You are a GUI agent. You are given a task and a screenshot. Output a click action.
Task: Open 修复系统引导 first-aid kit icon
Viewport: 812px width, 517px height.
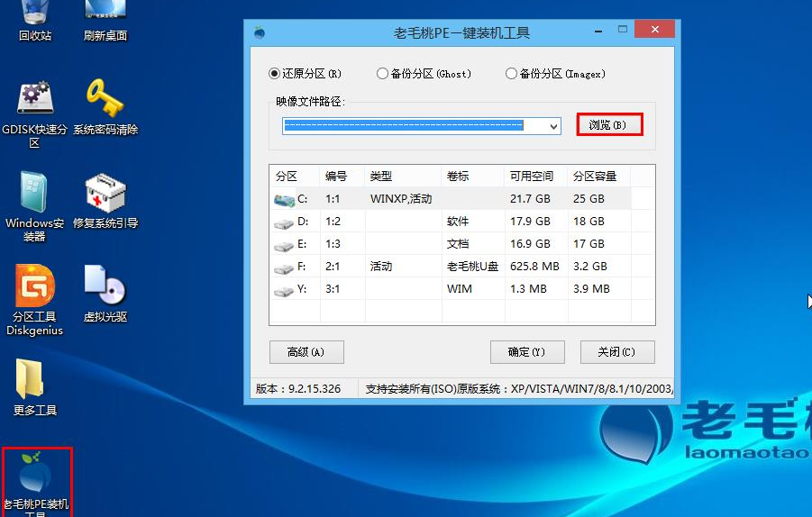(x=105, y=201)
